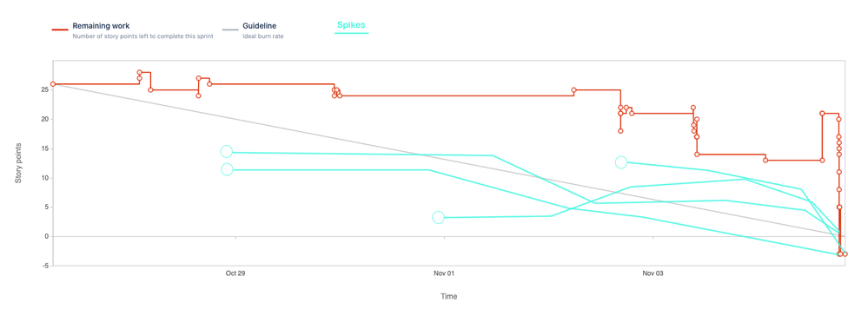Screen dimensions: 868x316
Task: Select the first data point at far left
Action: (53, 84)
